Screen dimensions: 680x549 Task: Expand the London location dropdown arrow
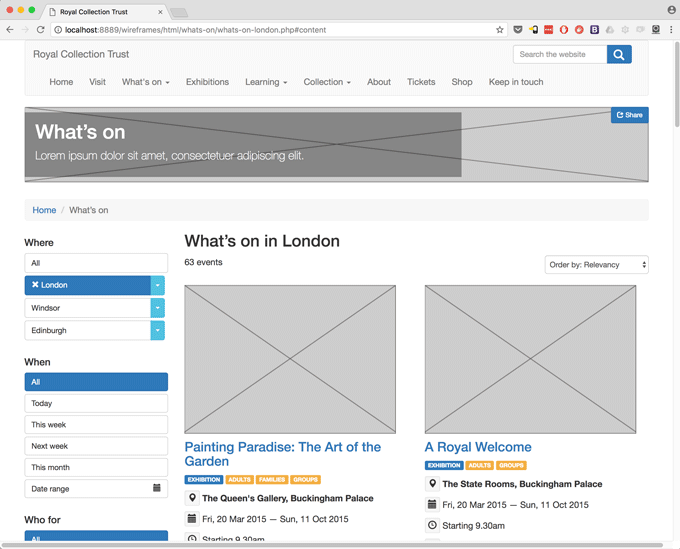tap(157, 285)
